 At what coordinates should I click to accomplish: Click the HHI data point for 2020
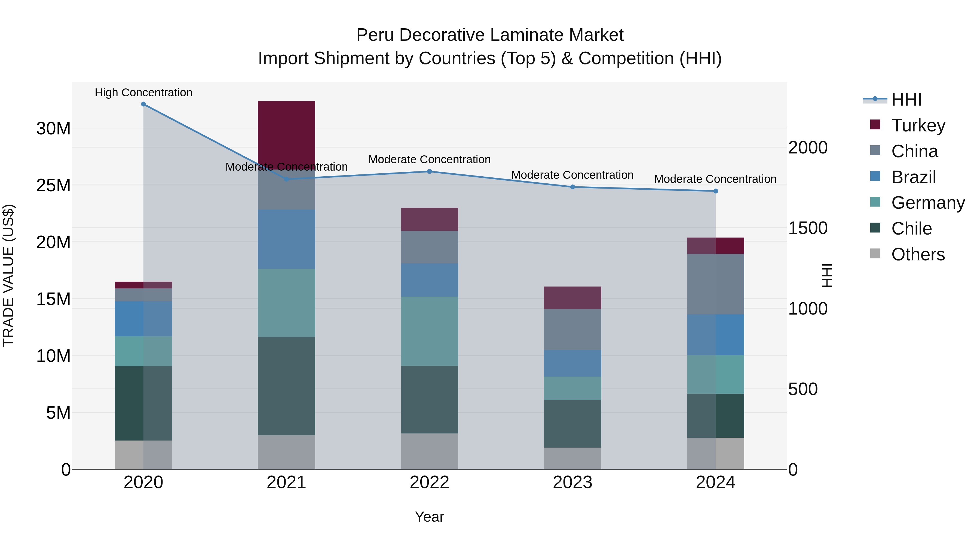pyautogui.click(x=143, y=104)
